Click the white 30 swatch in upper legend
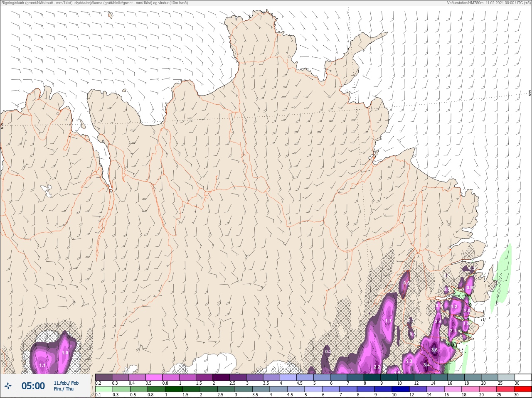Viewport: 532px width, 398px height. (523, 378)
